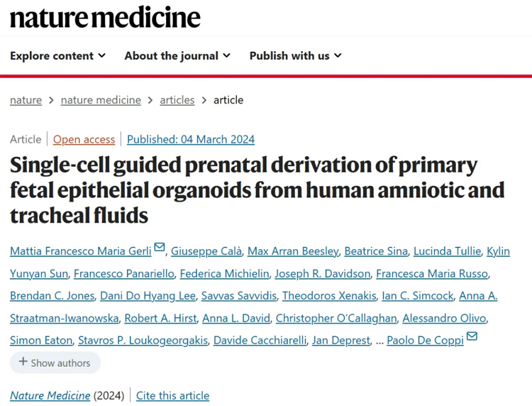Expand the Explore content menu
This screenshot has height=406, width=532.
click(x=57, y=55)
